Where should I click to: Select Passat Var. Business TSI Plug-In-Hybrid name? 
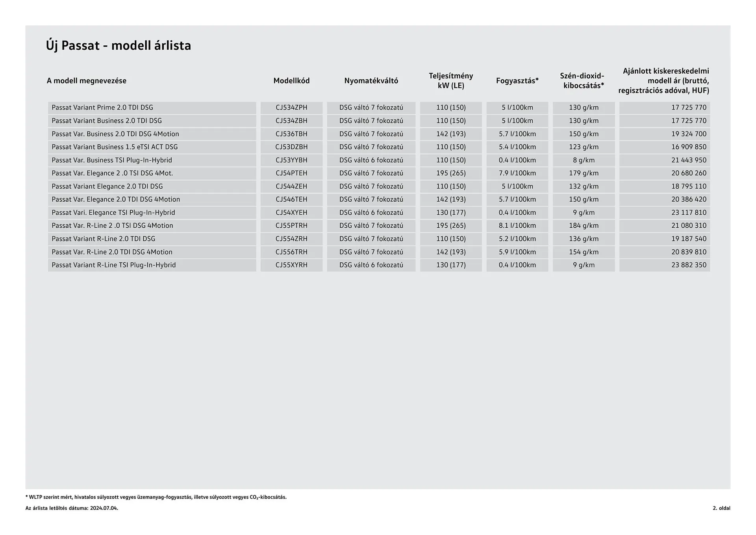[x=112, y=160]
